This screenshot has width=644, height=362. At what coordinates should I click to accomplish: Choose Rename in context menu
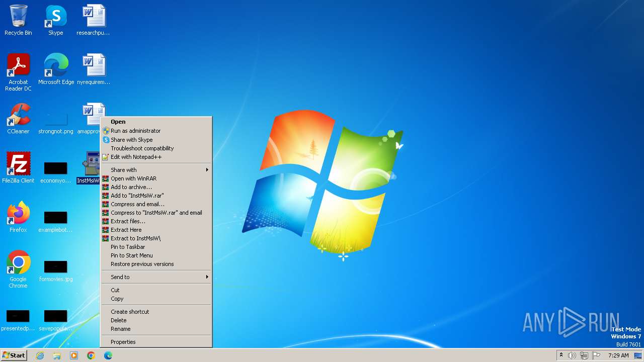point(156,329)
